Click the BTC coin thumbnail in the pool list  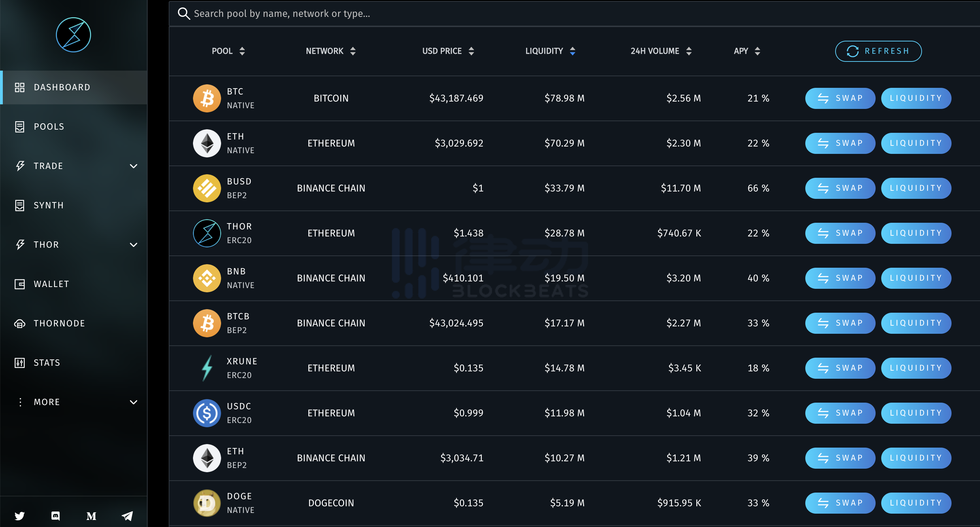(x=207, y=98)
